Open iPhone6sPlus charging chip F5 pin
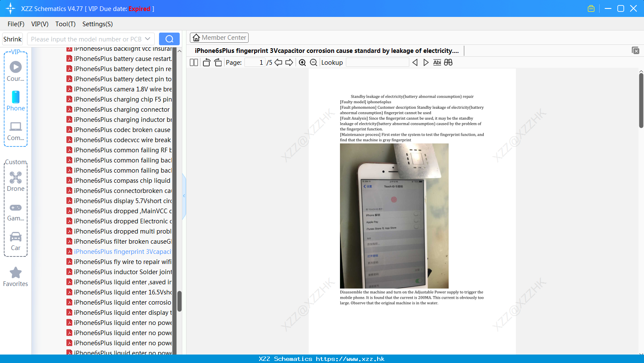Screen dimensions: 644x363 point(119,99)
